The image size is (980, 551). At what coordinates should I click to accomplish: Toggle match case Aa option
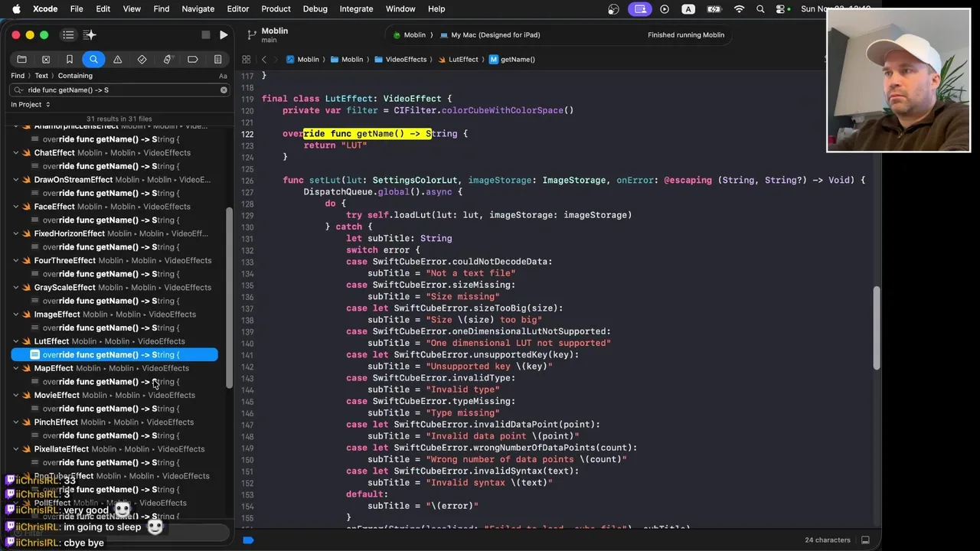tap(223, 76)
